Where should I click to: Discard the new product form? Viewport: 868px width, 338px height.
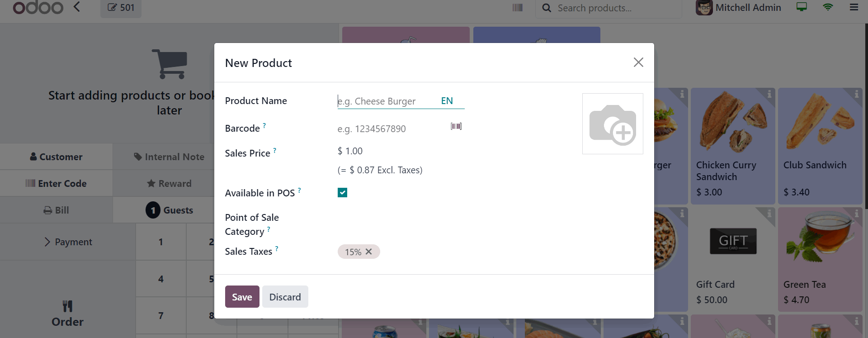(285, 297)
